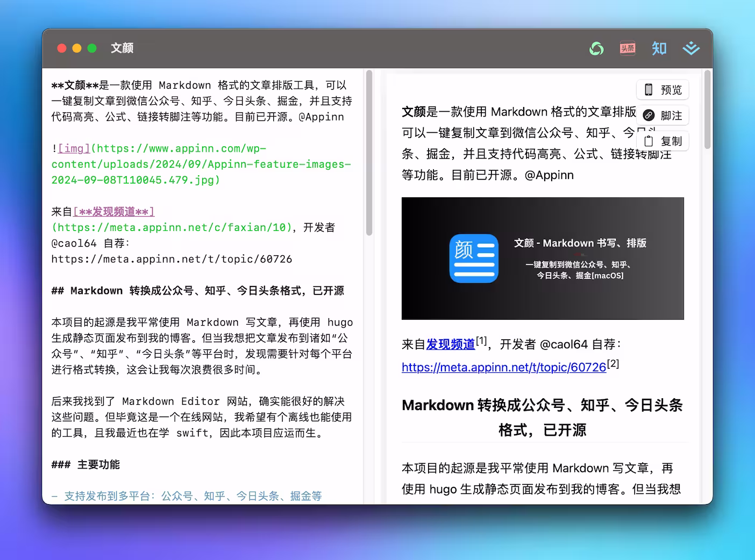Click the phone icon on 预览

pyautogui.click(x=649, y=90)
